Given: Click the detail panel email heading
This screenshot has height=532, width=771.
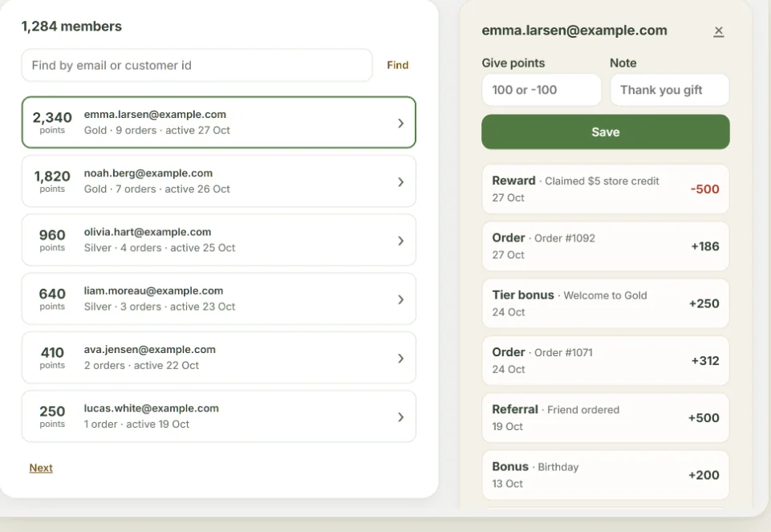Looking at the screenshot, I should pyautogui.click(x=574, y=30).
